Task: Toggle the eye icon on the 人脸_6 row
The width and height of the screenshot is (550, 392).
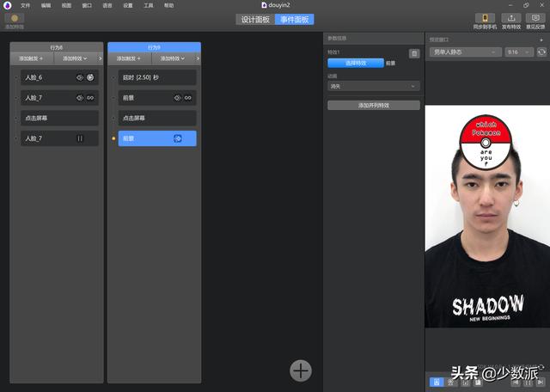Action: click(x=80, y=77)
